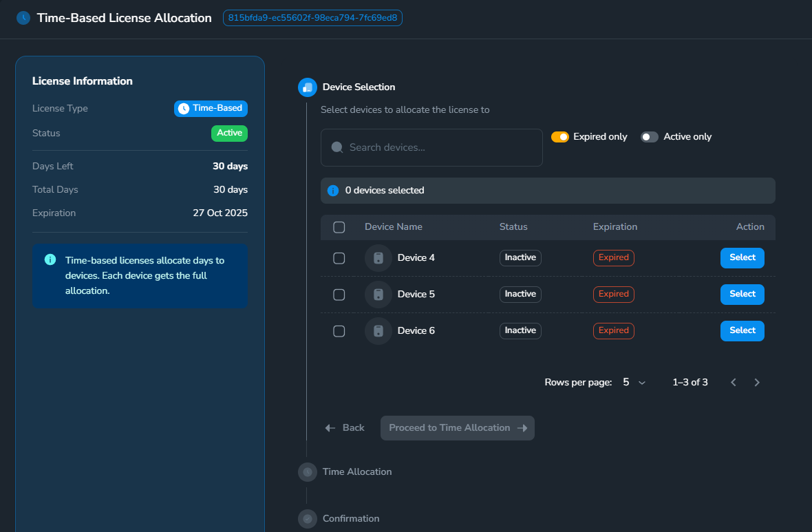Click the Device 5 phone icon

coord(378,295)
